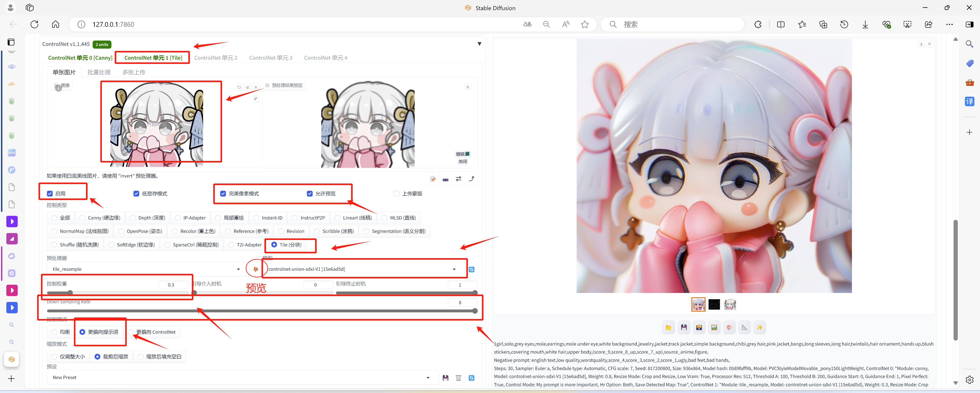Undo edit on ControlNet input image
Image resolution: width=980 pixels, height=393 pixels.
[x=239, y=87]
